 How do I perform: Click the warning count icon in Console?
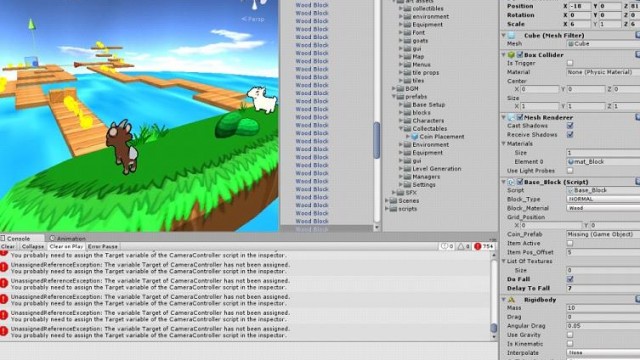[x=461, y=247]
